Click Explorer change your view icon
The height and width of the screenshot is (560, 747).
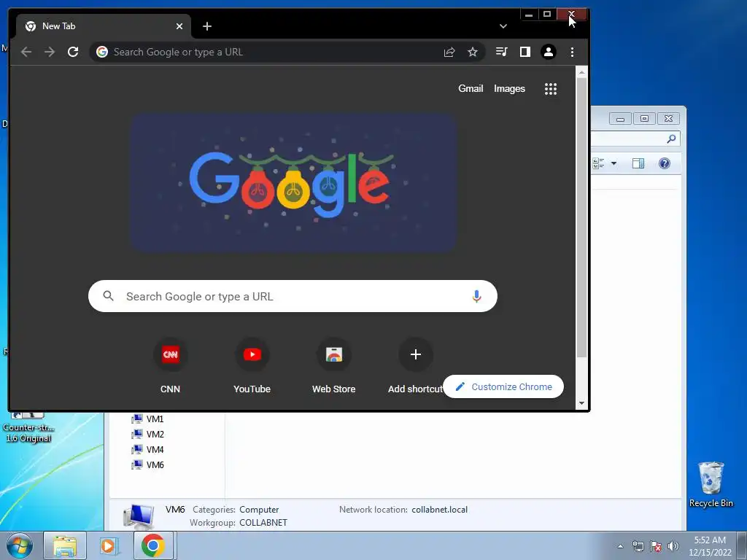point(598,163)
